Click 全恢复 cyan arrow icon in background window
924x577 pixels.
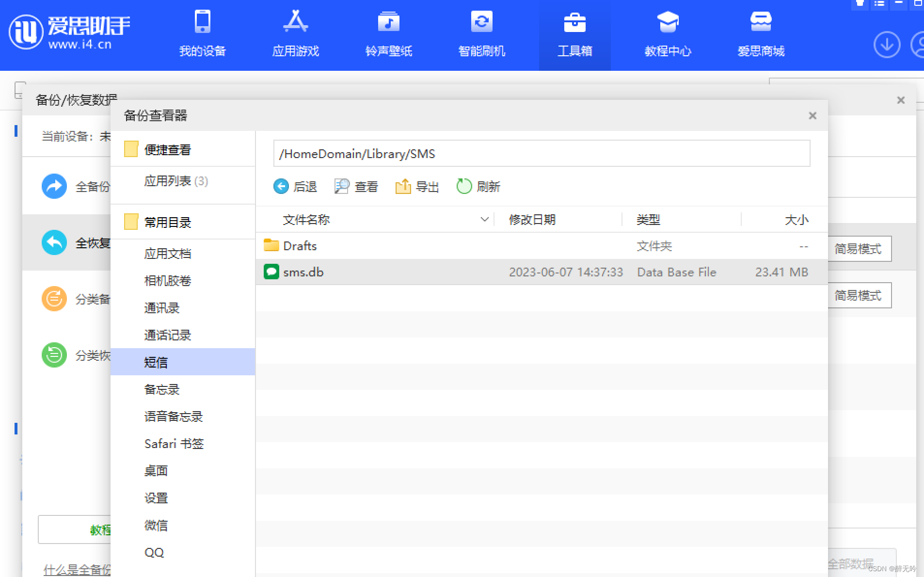pyautogui.click(x=54, y=242)
